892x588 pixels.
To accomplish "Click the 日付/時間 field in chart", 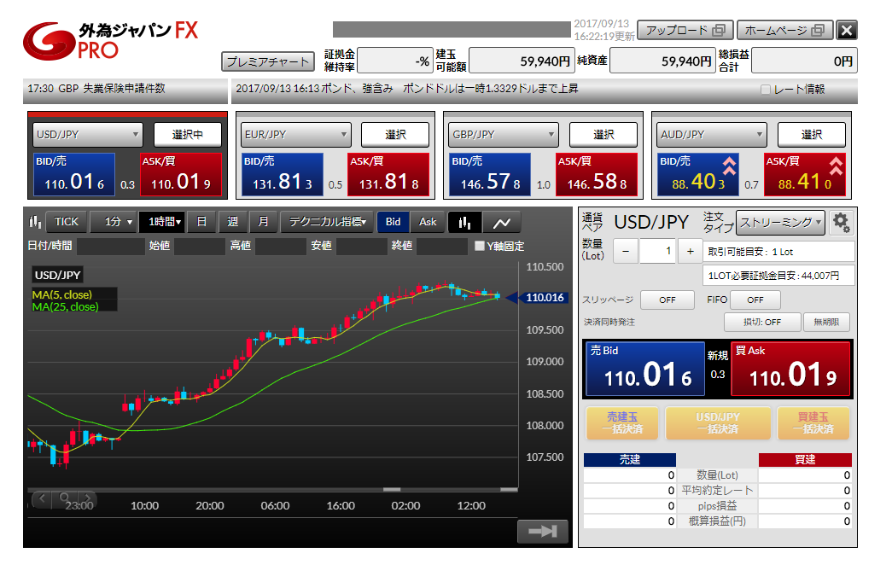I will (x=111, y=247).
